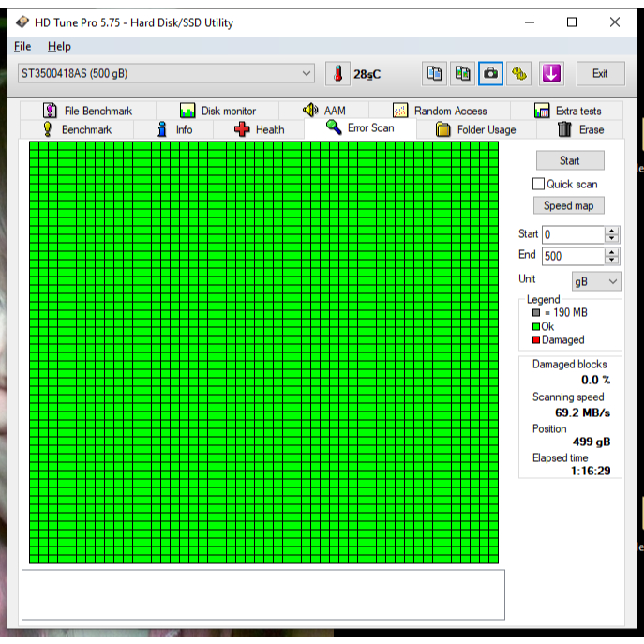Click the copy text to clipboard icon

point(433,73)
